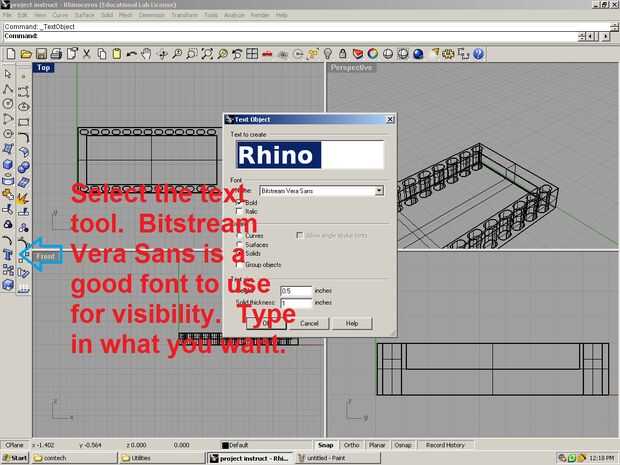Open the Surface menu

(85, 15)
